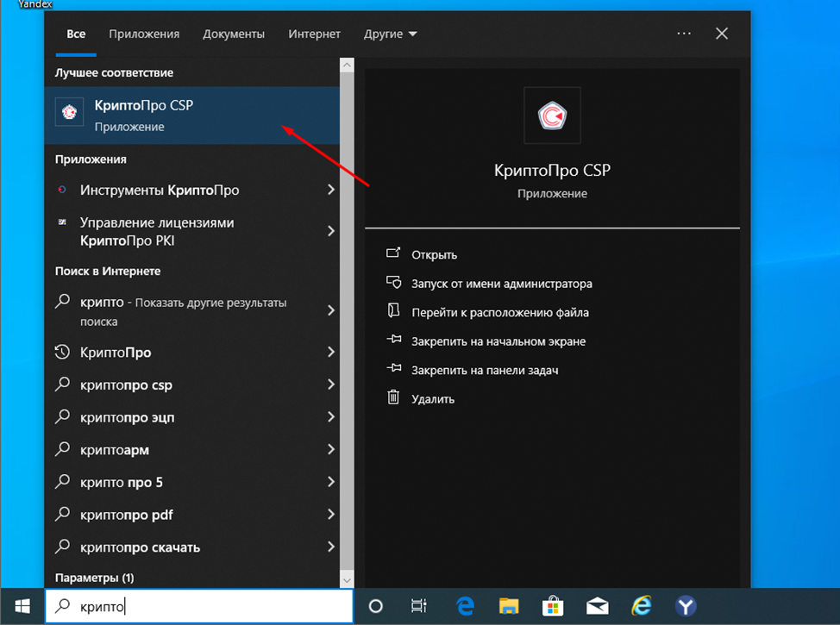Switch to the Приложения tab

[x=144, y=34]
